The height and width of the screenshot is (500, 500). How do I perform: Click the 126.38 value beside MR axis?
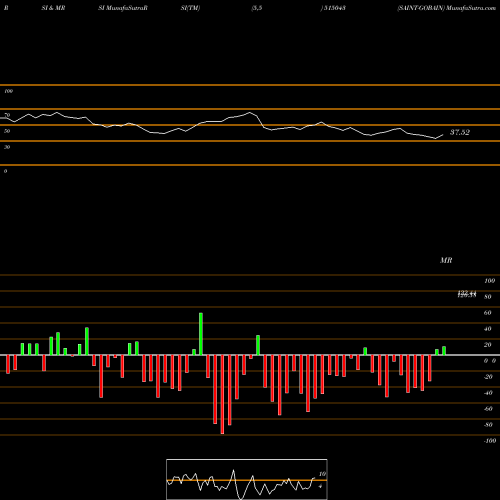tap(467, 296)
